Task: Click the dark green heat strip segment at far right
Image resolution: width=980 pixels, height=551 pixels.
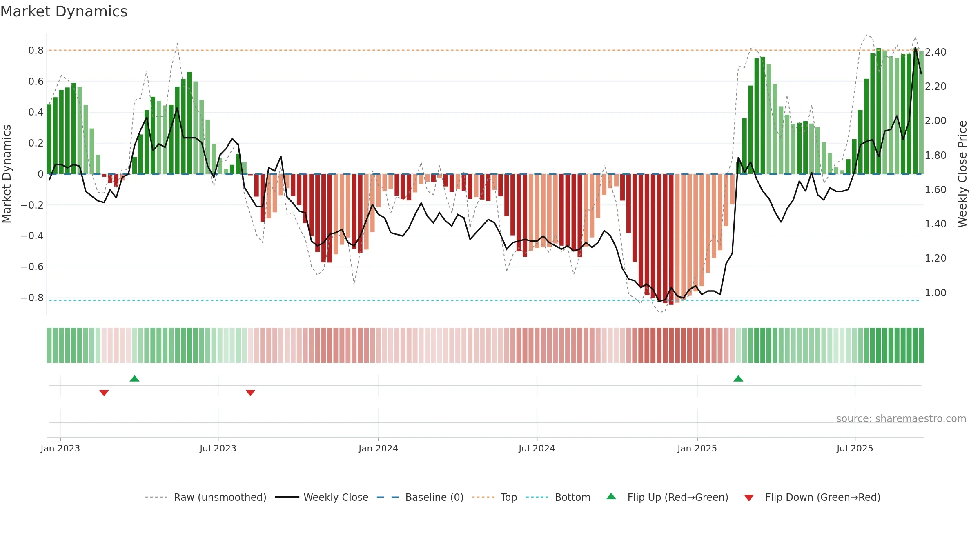Action: click(921, 345)
